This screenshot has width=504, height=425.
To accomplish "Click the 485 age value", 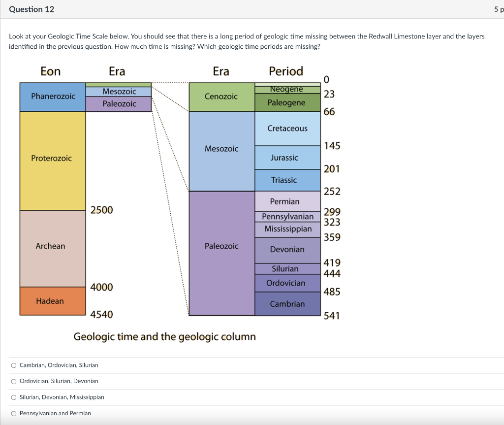I will [332, 292].
